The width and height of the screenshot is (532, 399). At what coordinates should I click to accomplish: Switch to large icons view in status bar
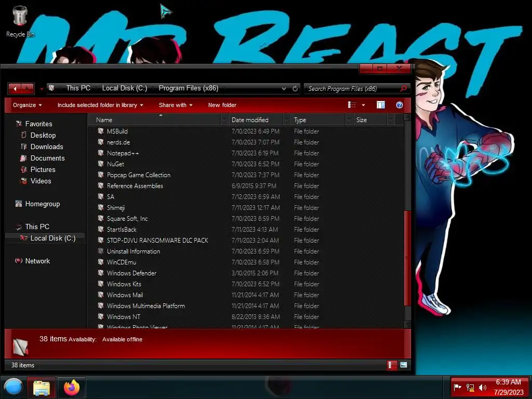point(403,365)
